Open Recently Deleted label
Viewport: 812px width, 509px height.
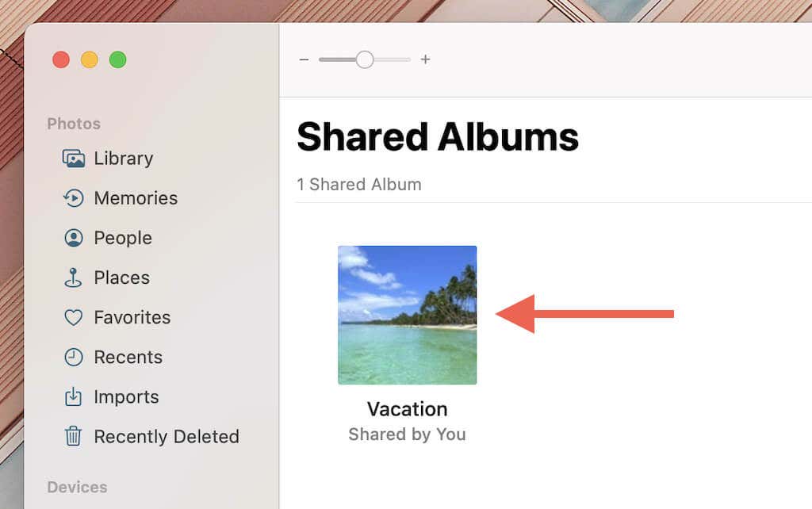(x=167, y=437)
